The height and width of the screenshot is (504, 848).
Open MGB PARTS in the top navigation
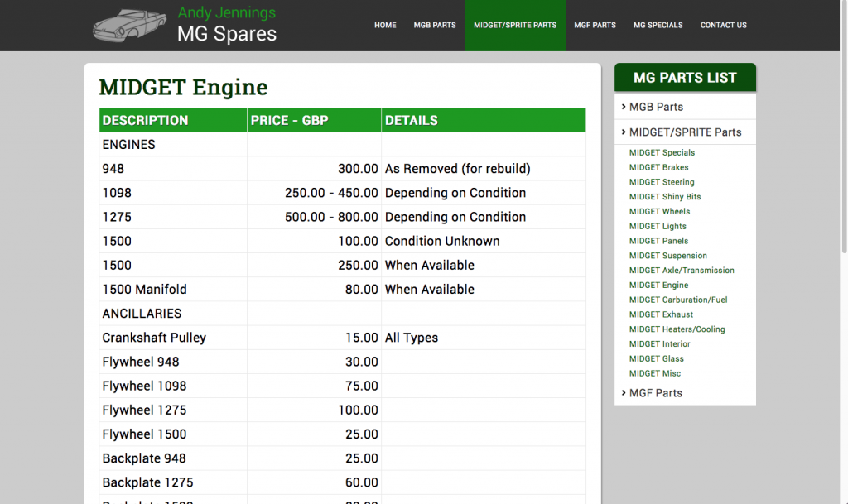click(x=435, y=26)
